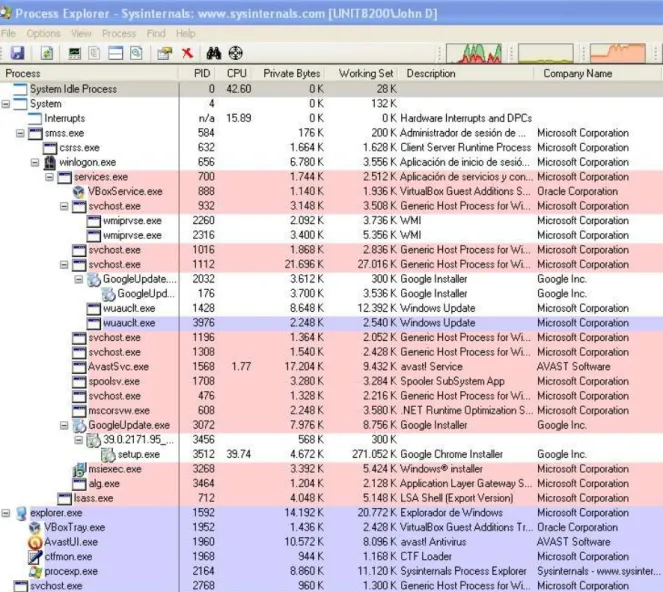Image resolution: width=663 pixels, height=592 pixels.
Task: Click the crosshair Find Window's Process icon
Action: coord(236,53)
